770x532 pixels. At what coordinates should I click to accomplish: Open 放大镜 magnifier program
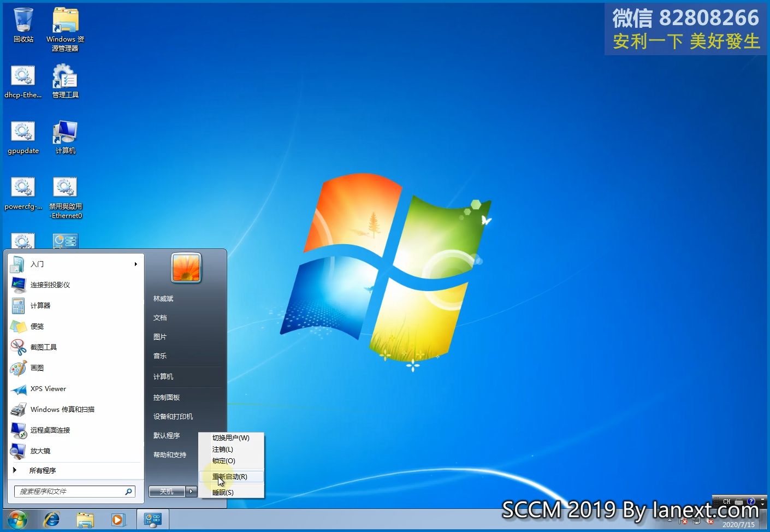[x=75, y=451]
